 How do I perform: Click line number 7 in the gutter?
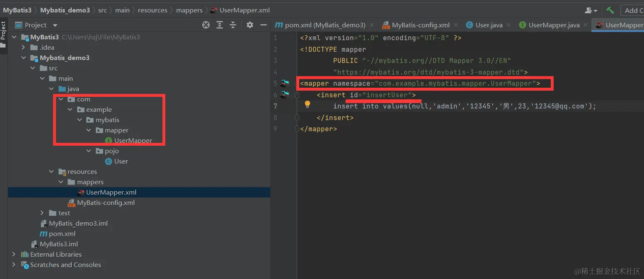[x=275, y=106]
